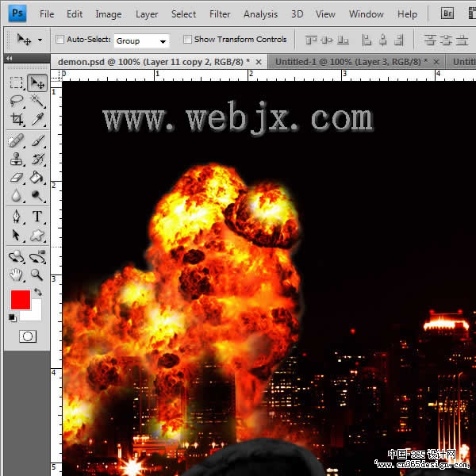
Task: Close the Untitled-1 document tab
Action: (x=436, y=62)
